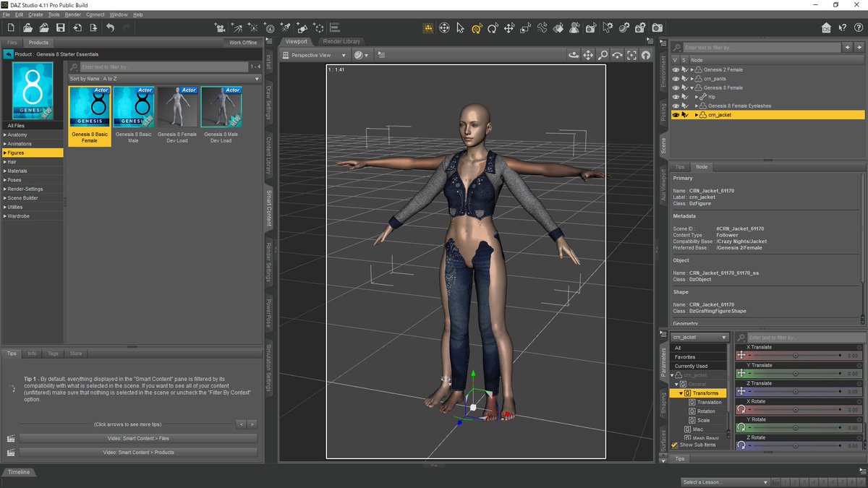The image size is (868, 488).
Task: Click the DS home icon in toolbar
Action: 827,27
